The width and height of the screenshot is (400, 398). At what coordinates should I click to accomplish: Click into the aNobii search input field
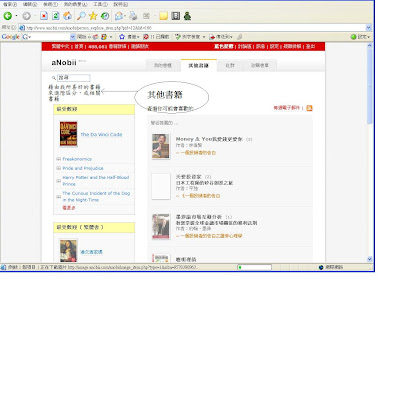pos(73,78)
